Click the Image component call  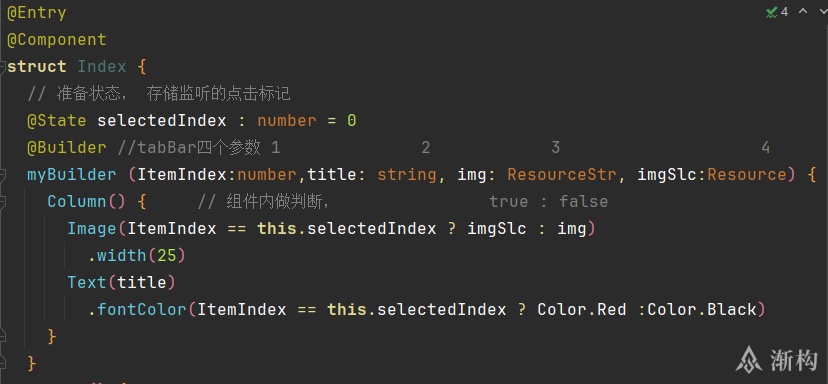[92, 229]
